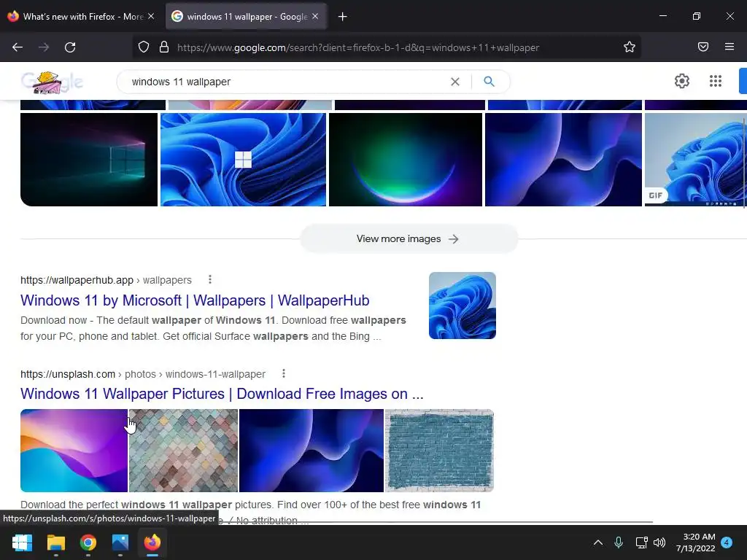
Task: Reload the current page
Action: (70, 47)
